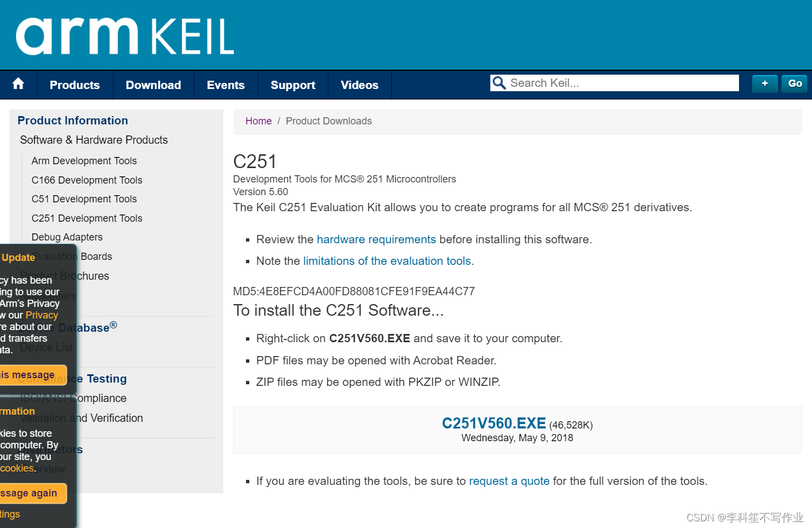Open the Products menu
This screenshot has width=812, height=528.
[75, 85]
